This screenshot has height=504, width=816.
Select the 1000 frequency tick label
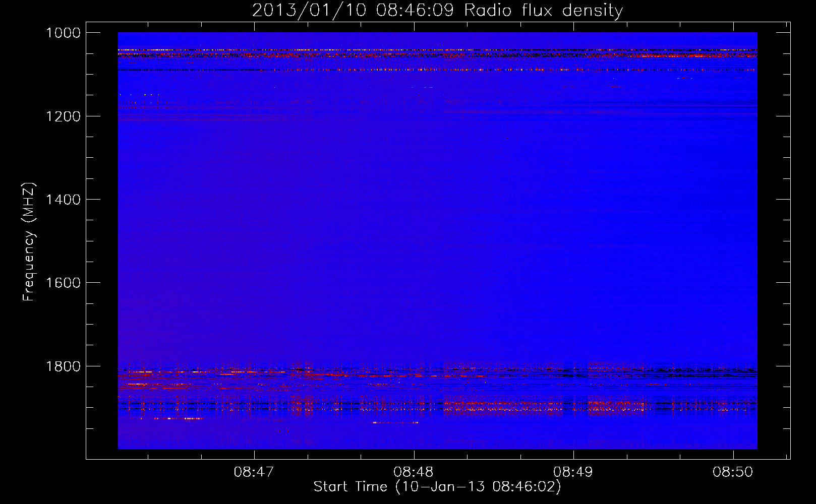pyautogui.click(x=63, y=33)
